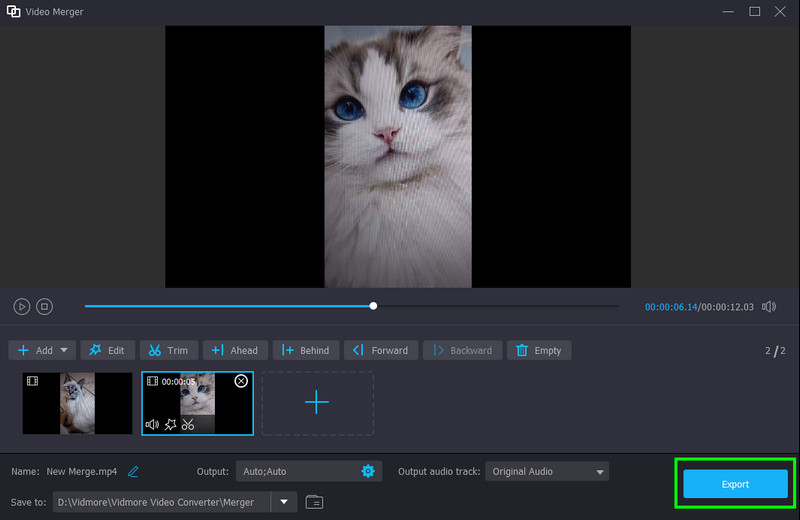This screenshot has width=800, height=520.
Task: Toggle audio icon on the second clip
Action: (152, 425)
